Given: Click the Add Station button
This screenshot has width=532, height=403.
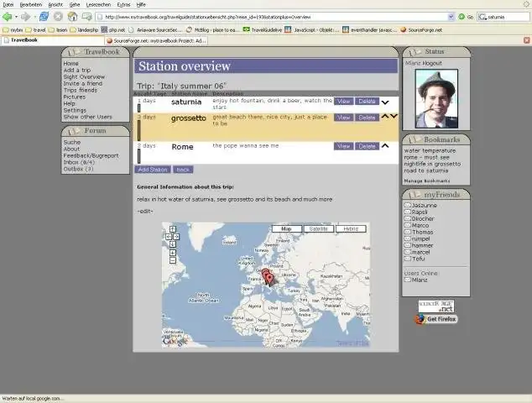Looking at the screenshot, I should (153, 170).
